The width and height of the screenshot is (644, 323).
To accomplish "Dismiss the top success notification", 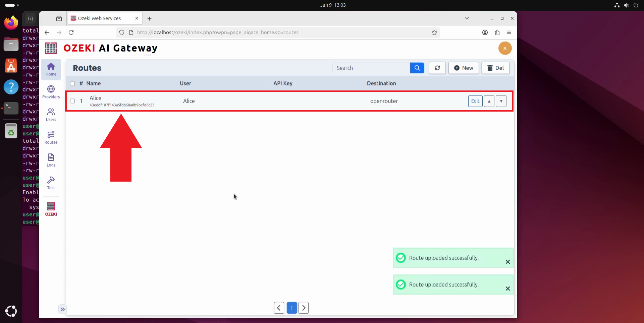I will coord(507,262).
